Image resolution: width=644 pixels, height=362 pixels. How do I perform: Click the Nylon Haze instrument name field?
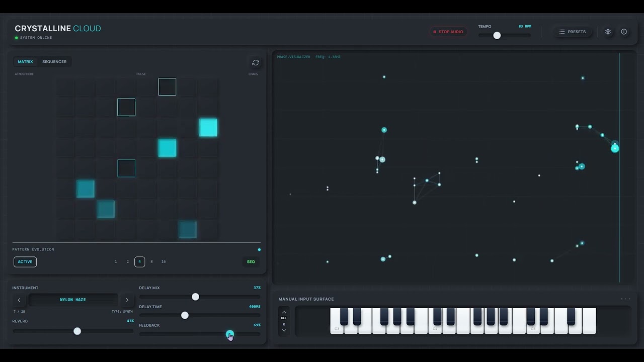73,300
